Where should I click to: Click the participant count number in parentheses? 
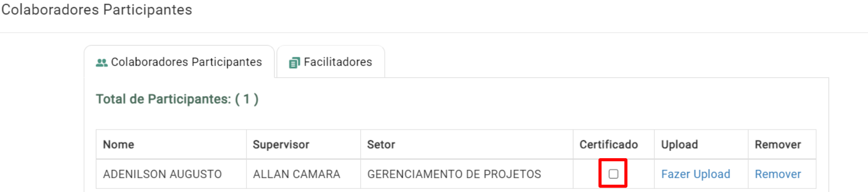point(246,99)
